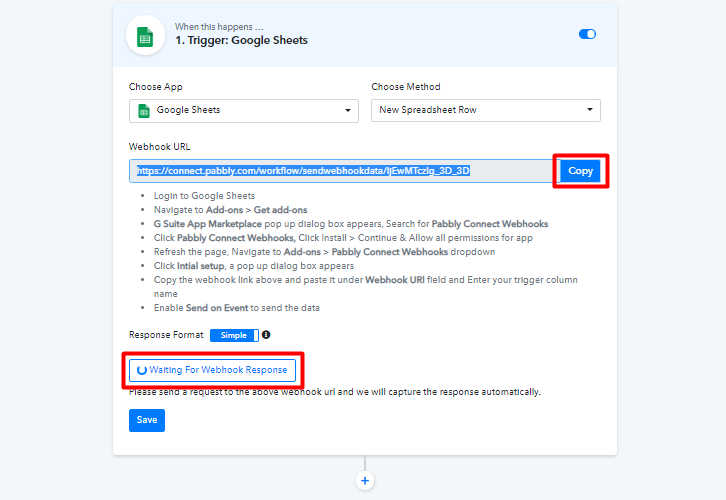This screenshot has height=500, width=726.
Task: Add a new step with plus icon
Action: click(365, 481)
